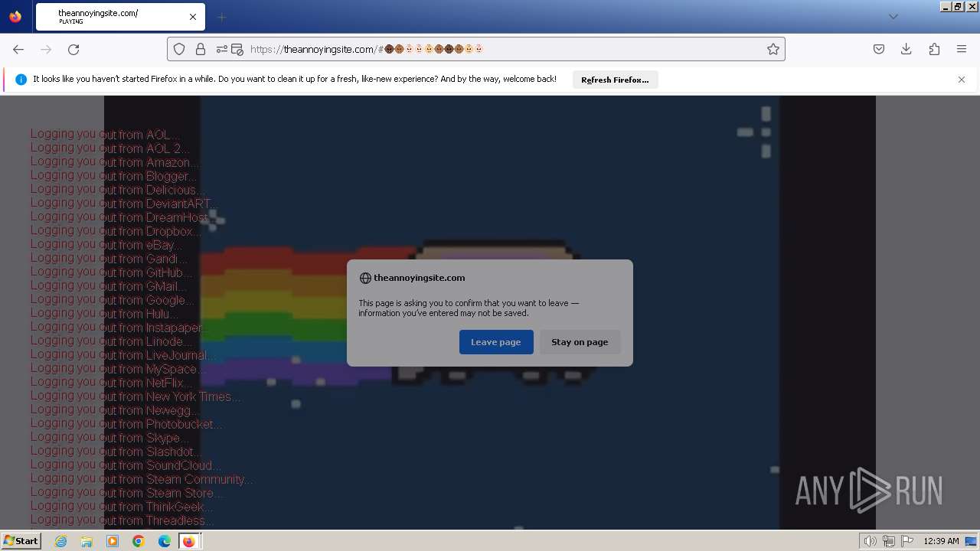Viewport: 980px width, 551px height.
Task: Click 'Logging you out from DeviantART...' text
Action: point(124,203)
